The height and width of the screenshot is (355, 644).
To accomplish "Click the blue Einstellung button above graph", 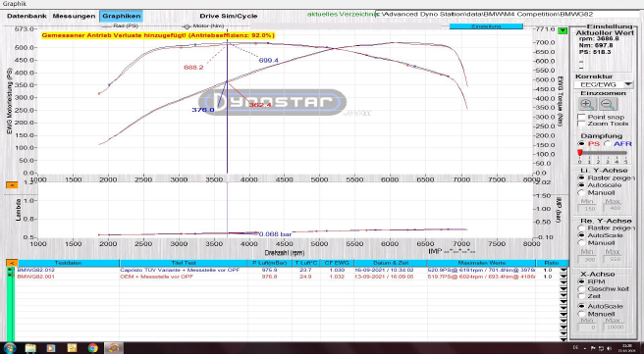I will (x=486, y=26).
